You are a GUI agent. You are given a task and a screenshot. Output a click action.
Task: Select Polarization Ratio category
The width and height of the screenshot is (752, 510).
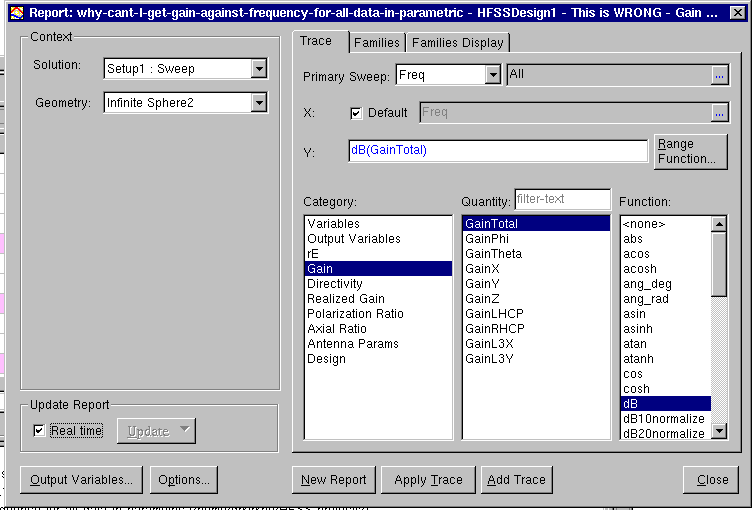click(x=378, y=313)
